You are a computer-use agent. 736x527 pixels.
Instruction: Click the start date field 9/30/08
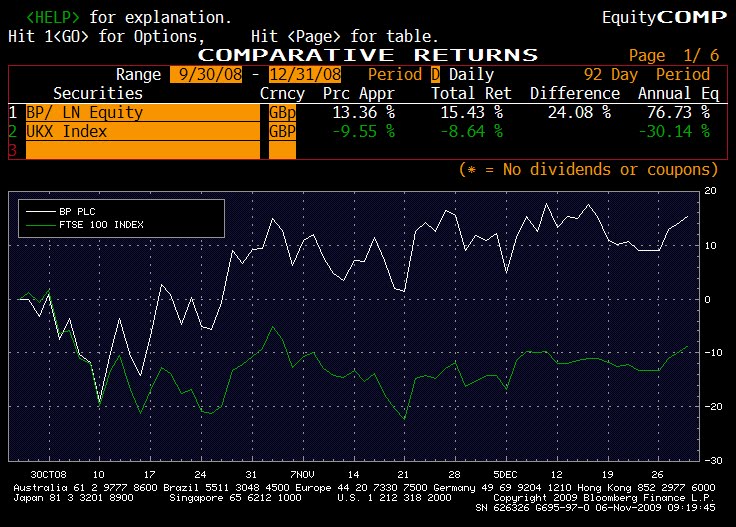pos(206,75)
